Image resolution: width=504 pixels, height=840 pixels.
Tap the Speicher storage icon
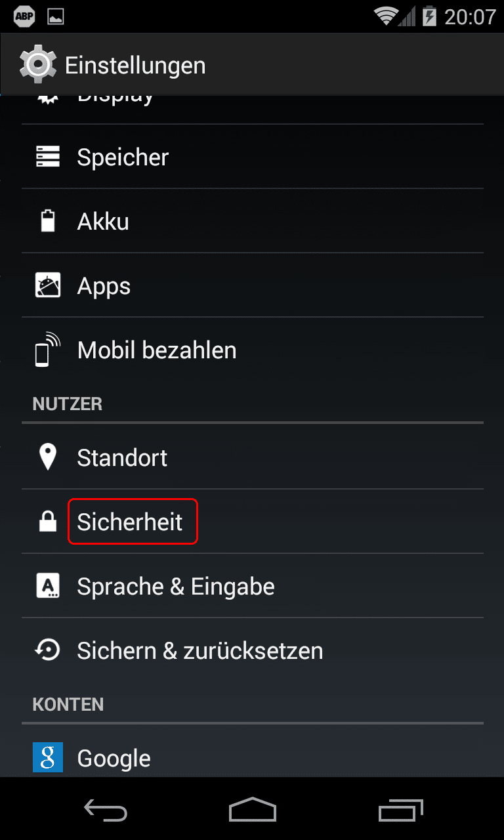pyautogui.click(x=47, y=157)
